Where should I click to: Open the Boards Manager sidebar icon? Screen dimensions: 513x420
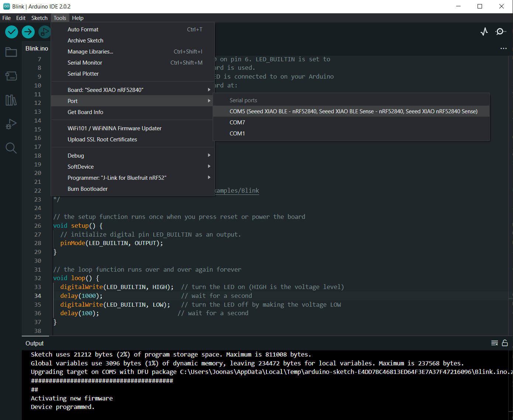11,76
